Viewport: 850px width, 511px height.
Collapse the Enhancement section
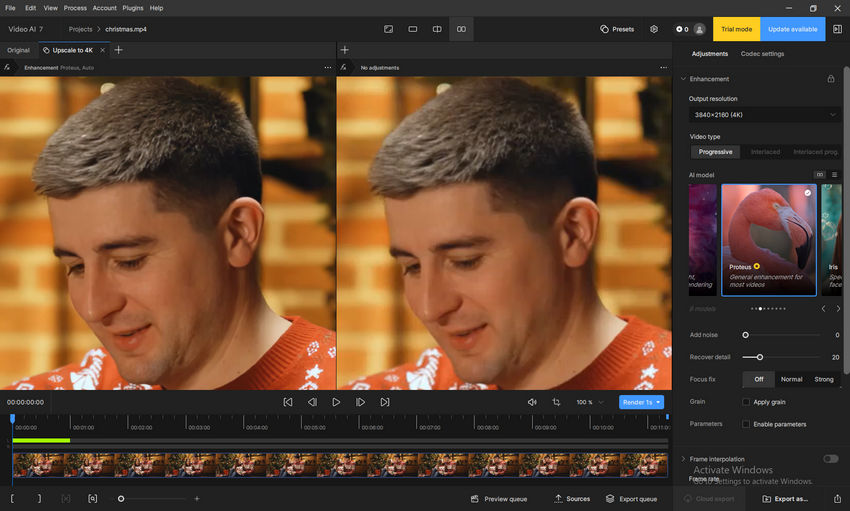pos(684,79)
